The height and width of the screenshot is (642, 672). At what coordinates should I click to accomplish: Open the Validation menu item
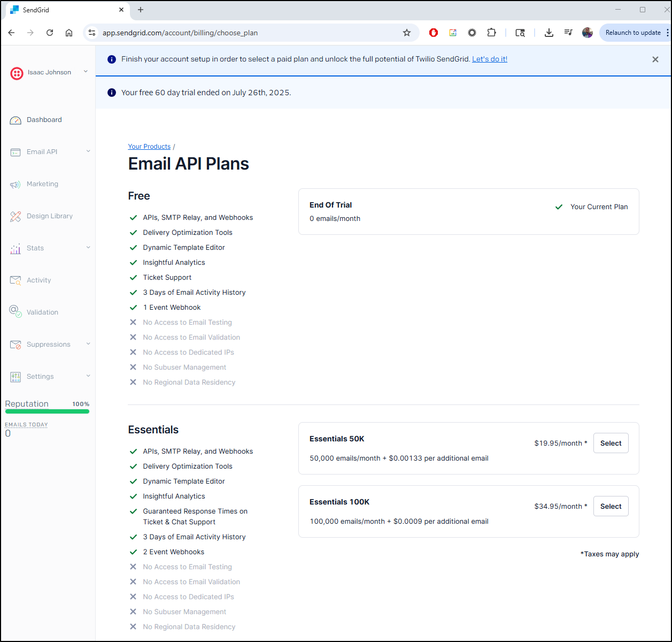[x=43, y=312]
